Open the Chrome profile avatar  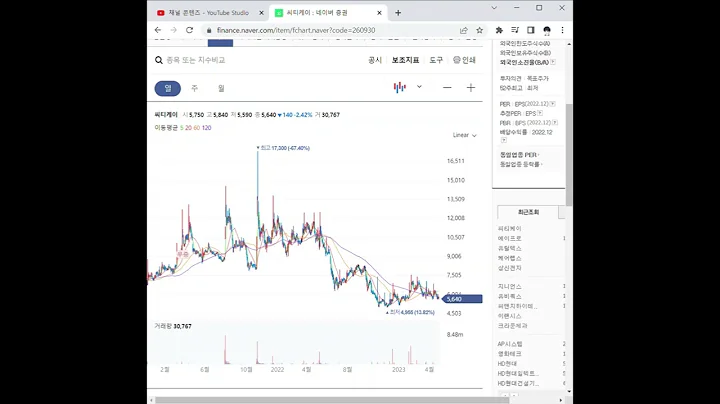point(546,30)
